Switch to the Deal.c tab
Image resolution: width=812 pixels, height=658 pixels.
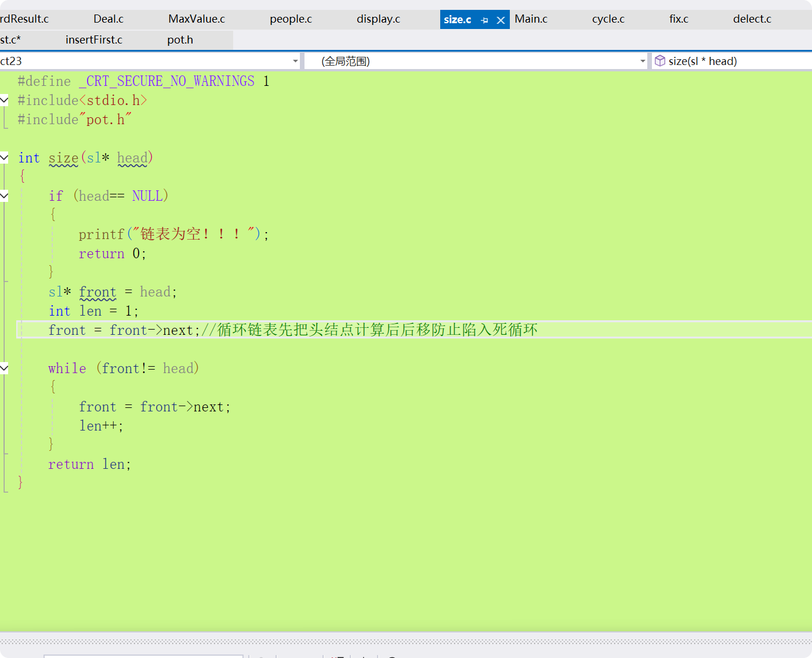pyautogui.click(x=108, y=19)
